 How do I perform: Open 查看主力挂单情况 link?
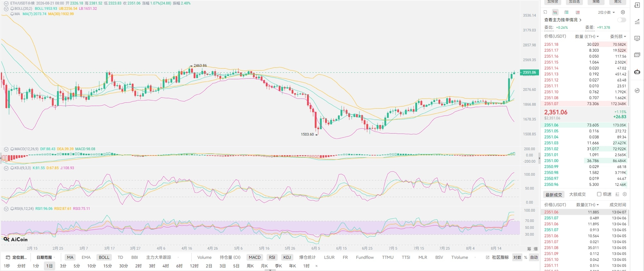563,20
